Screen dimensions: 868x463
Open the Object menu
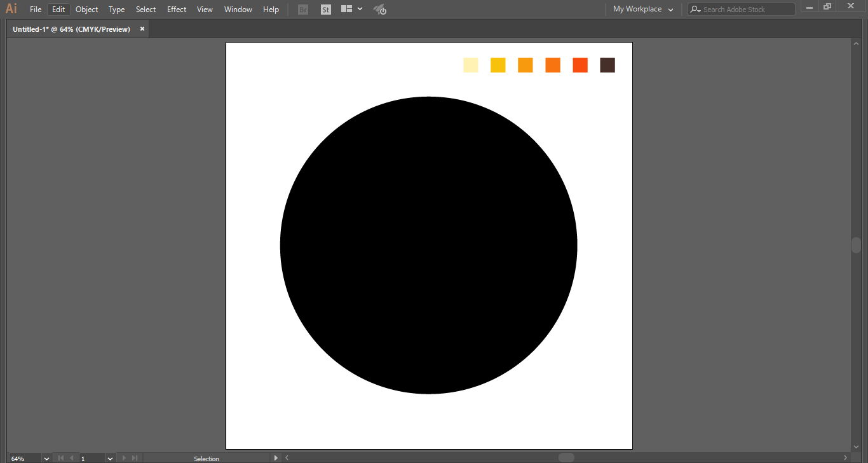pos(86,10)
